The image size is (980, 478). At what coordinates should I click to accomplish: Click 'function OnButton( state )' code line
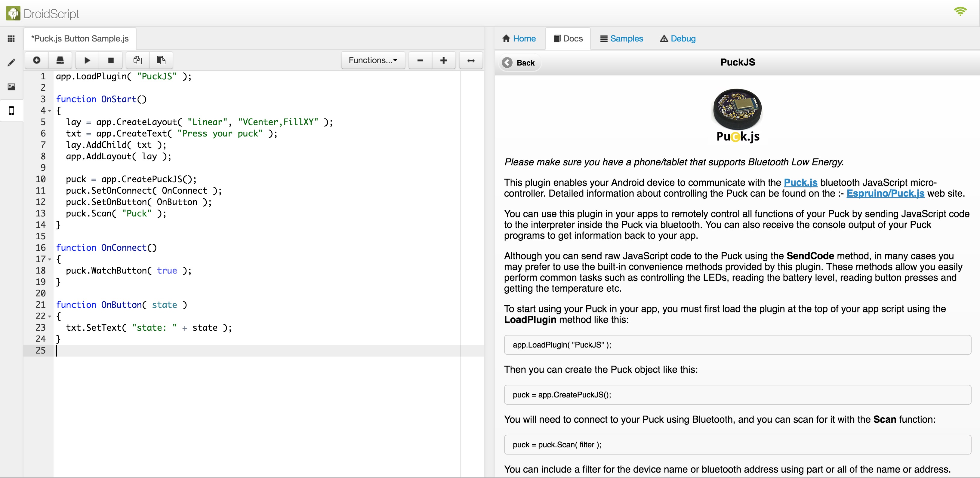(x=121, y=305)
